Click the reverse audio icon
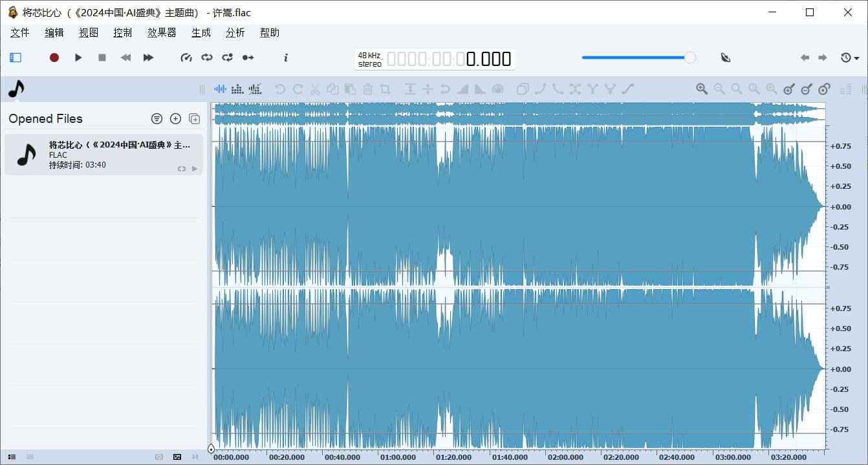Image resolution: width=868 pixels, height=465 pixels. tap(445, 89)
